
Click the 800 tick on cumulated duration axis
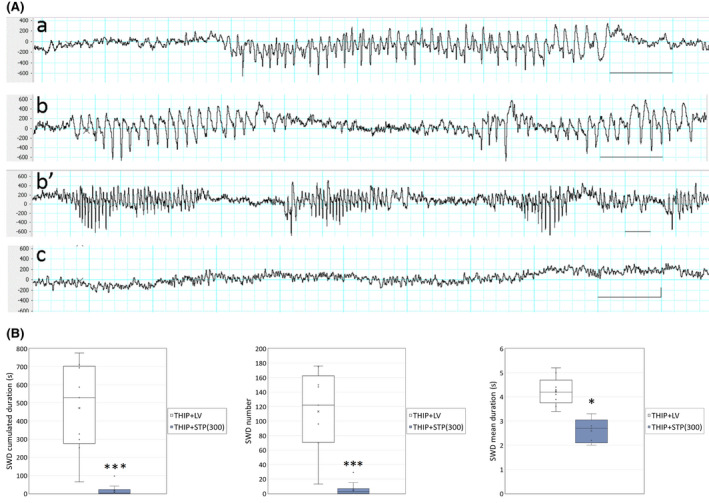[22, 349]
